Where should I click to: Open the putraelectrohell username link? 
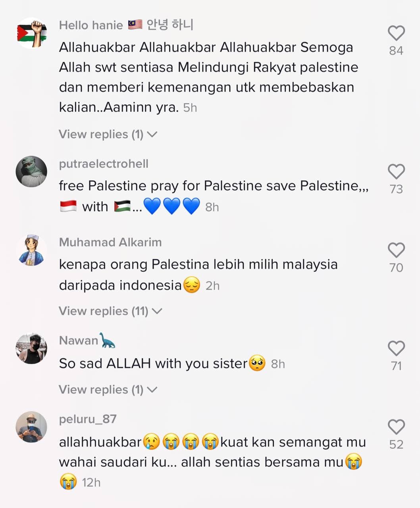(104, 164)
